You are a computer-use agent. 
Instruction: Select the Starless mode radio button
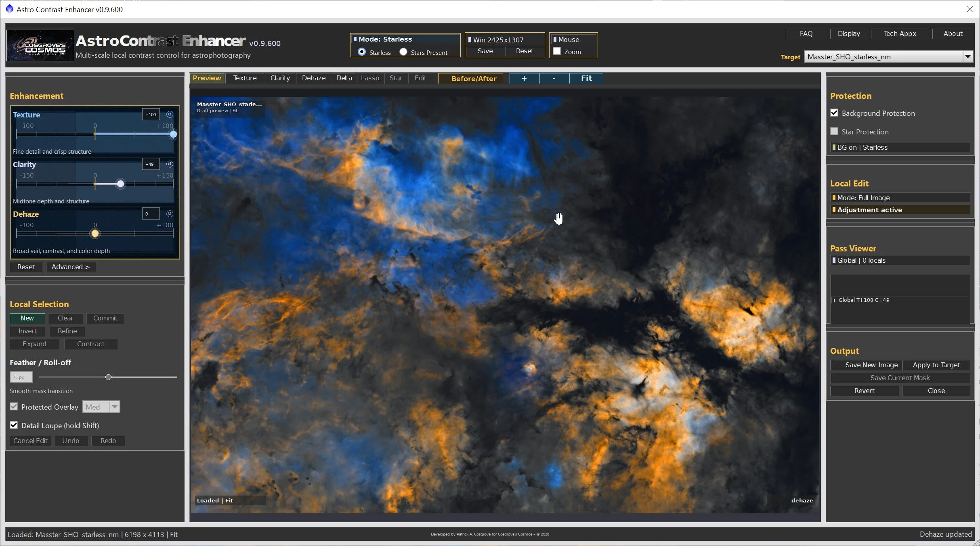[x=362, y=52]
